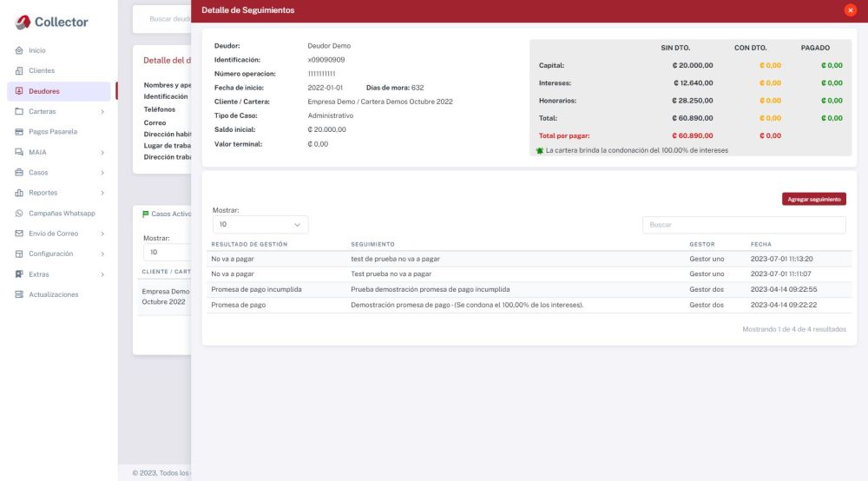The image size is (868, 481).
Task: Open the Deudores menu item
Action: pyautogui.click(x=44, y=91)
